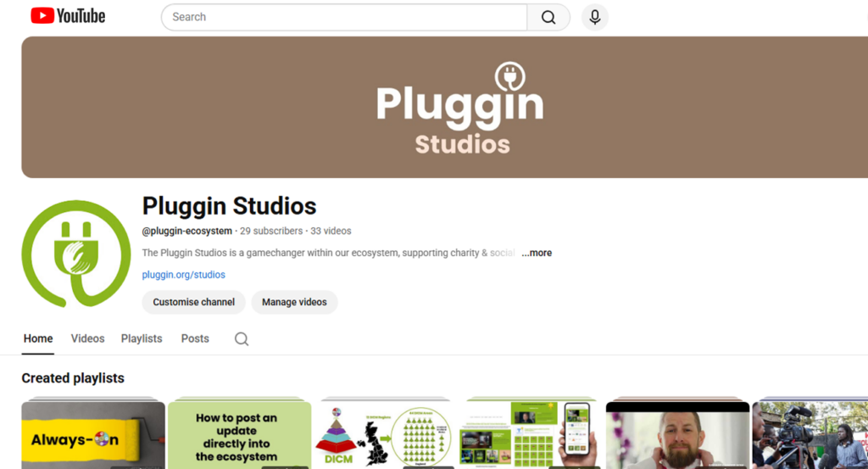Open the DICM pyramid playlist thumbnail
The width and height of the screenshot is (868, 469).
click(x=386, y=434)
